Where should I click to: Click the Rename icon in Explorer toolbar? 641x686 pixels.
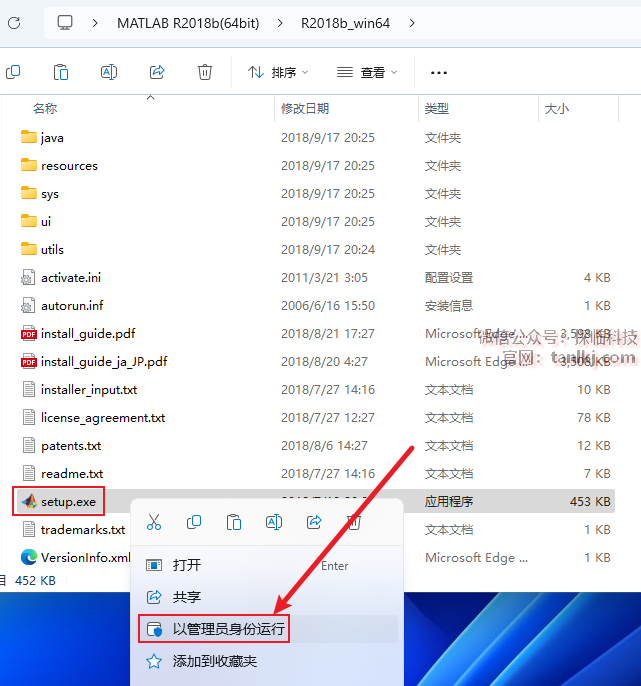(109, 72)
